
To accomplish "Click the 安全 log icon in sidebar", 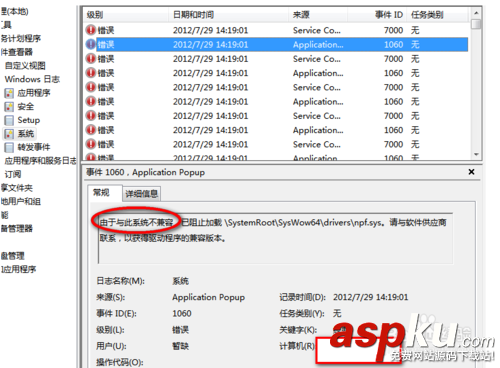I will [9, 107].
